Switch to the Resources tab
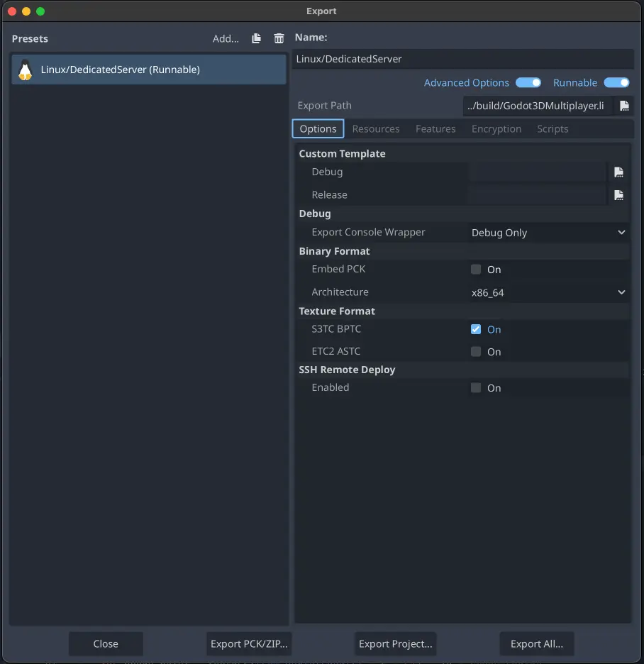Image resolution: width=644 pixels, height=664 pixels. pos(376,129)
